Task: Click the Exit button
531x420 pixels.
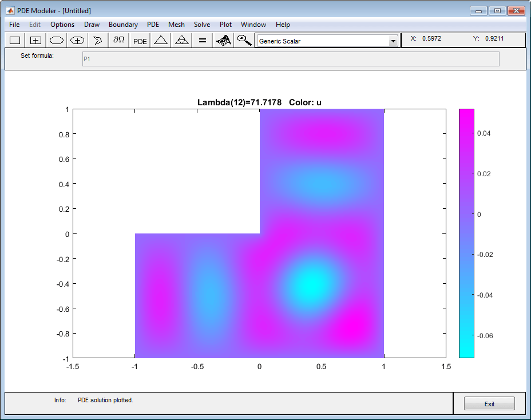Action: (489, 404)
